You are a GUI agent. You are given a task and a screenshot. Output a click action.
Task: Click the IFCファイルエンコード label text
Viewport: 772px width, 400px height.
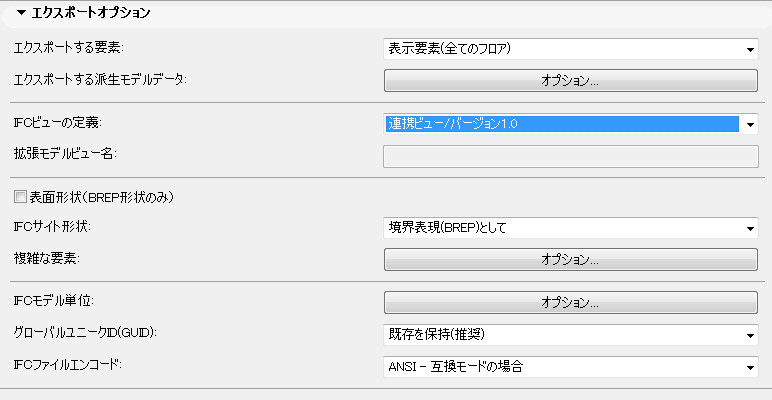66,366
